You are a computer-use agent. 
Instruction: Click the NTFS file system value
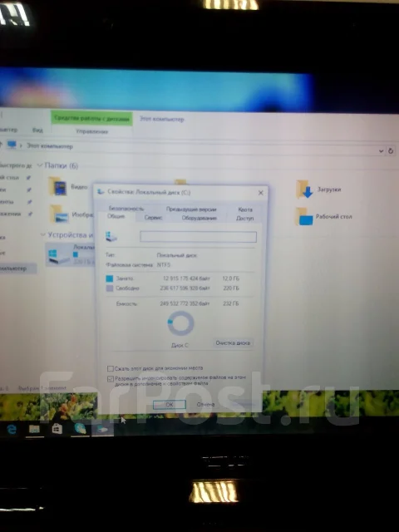(x=164, y=264)
